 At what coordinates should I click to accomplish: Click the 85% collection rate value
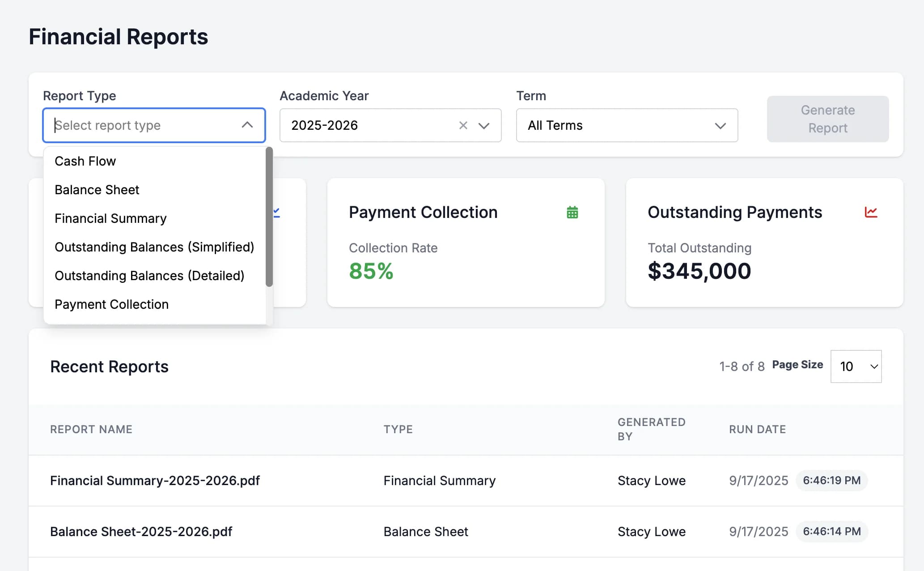[x=371, y=271]
